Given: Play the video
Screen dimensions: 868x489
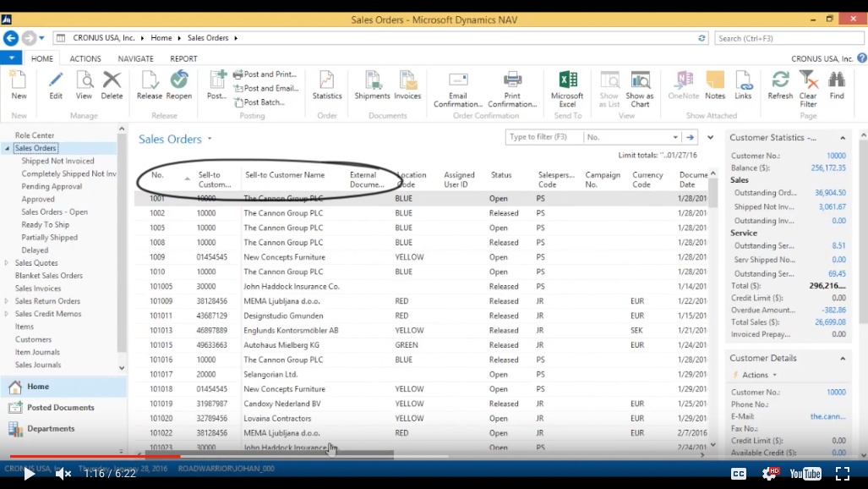Looking at the screenshot, I should pyautogui.click(x=29, y=474).
